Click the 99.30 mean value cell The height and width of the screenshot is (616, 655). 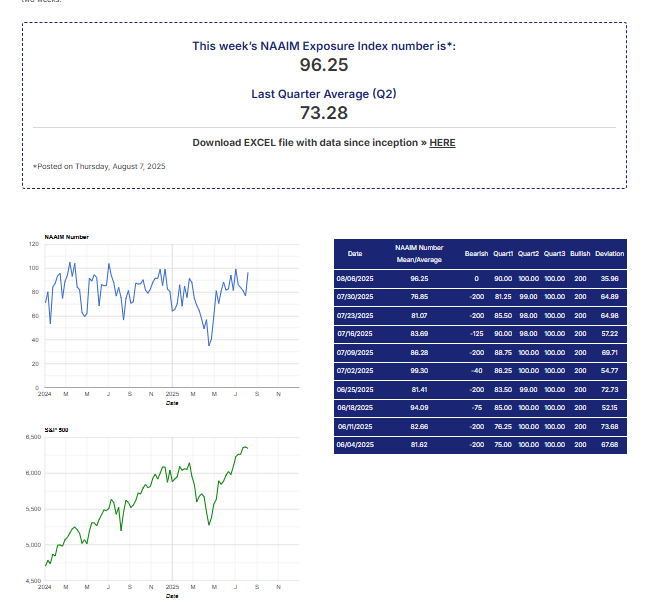pos(419,371)
